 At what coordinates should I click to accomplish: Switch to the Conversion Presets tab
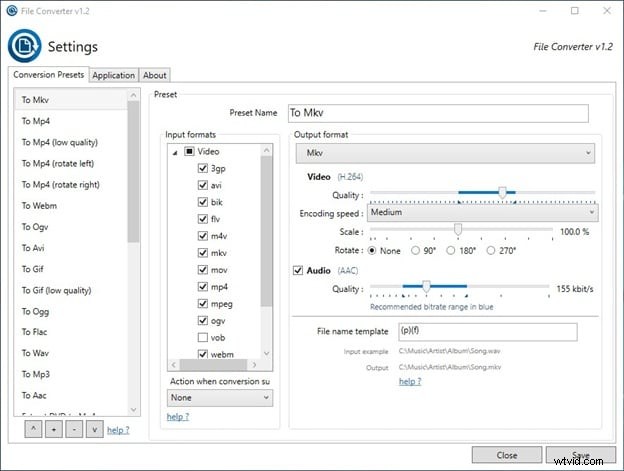49,74
